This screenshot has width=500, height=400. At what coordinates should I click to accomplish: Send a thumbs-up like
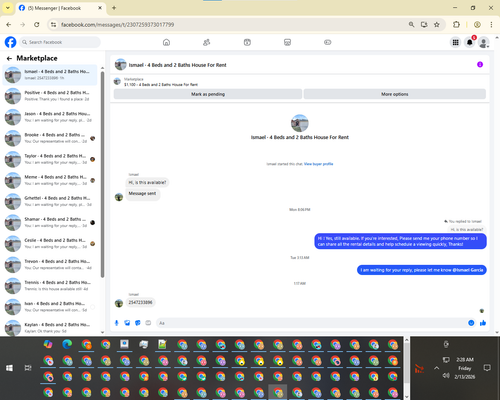click(483, 323)
